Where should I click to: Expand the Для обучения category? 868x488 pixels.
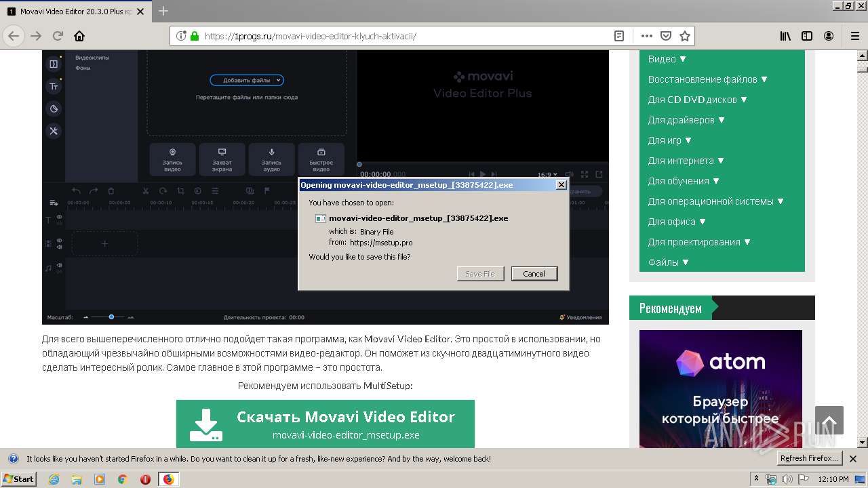click(x=684, y=181)
